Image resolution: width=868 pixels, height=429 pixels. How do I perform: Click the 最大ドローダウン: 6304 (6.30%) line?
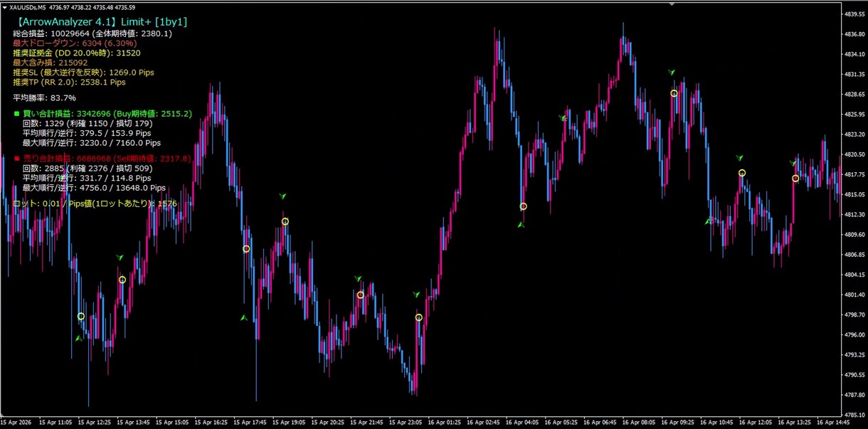coord(75,43)
